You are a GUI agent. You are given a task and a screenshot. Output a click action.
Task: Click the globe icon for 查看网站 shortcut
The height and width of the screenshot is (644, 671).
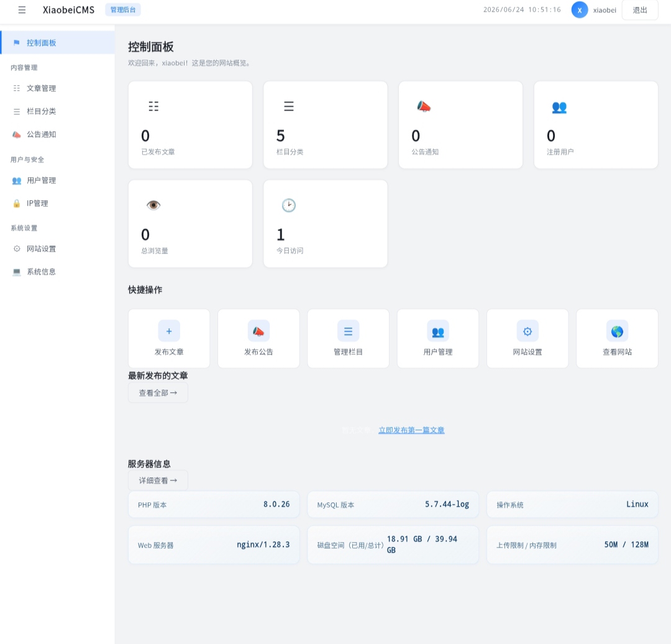pyautogui.click(x=617, y=331)
